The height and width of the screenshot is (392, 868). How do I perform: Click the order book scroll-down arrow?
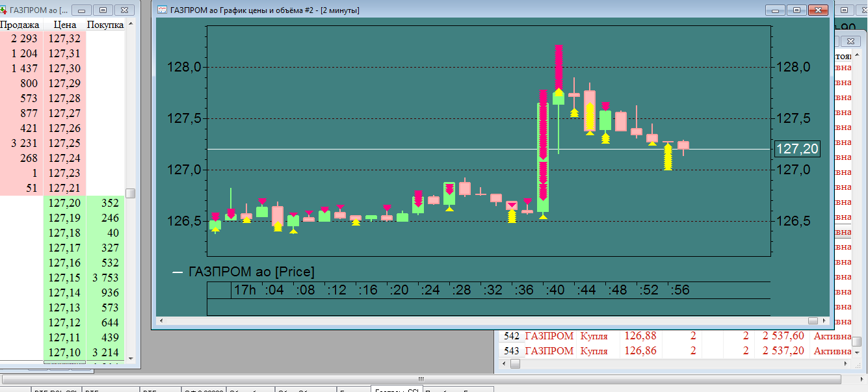tap(131, 358)
